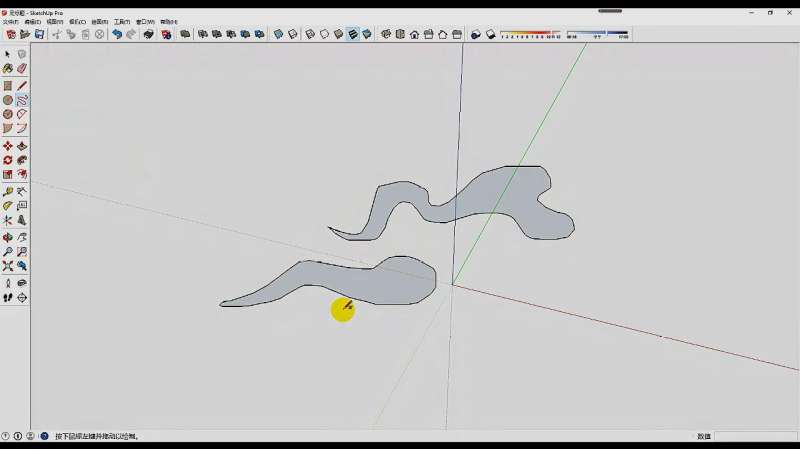Select the Line pencil tool
The image size is (800, 449).
click(x=21, y=86)
